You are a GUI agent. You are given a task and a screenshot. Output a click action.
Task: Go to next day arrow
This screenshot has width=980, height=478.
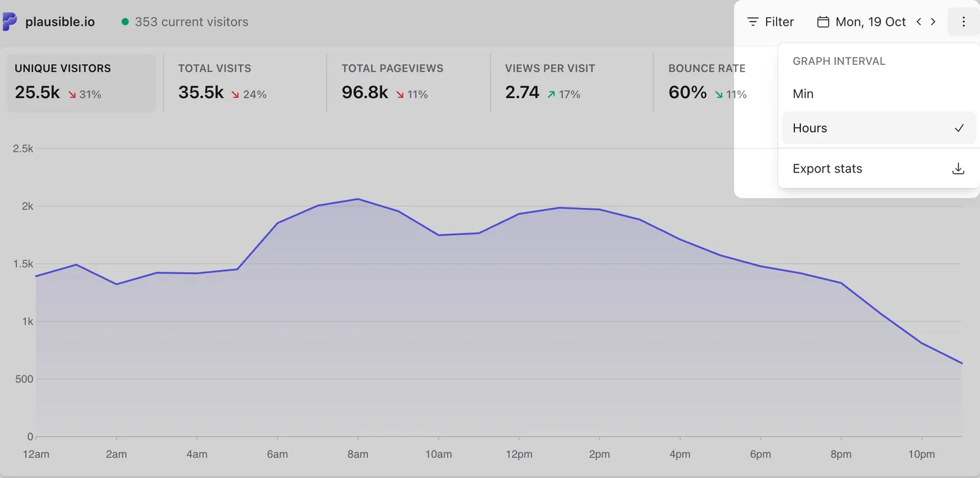(933, 21)
